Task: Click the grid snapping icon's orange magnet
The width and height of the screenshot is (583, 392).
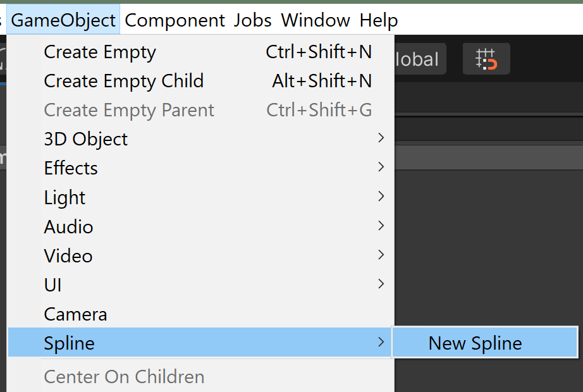Action: click(x=486, y=58)
